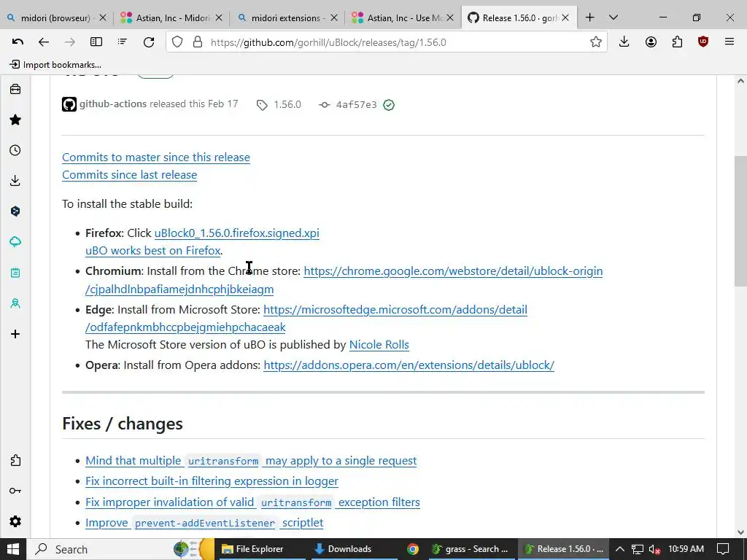Click the teal cloud sidebar icon
This screenshot has width=747, height=560.
click(15, 242)
